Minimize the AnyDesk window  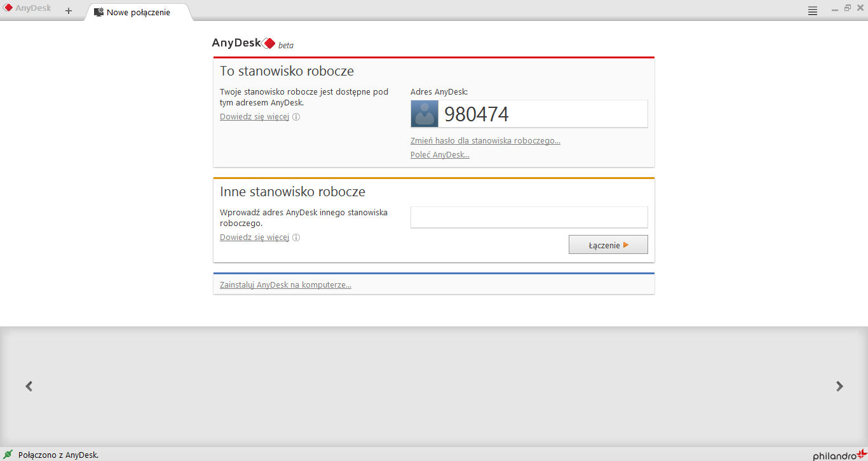[x=836, y=9]
